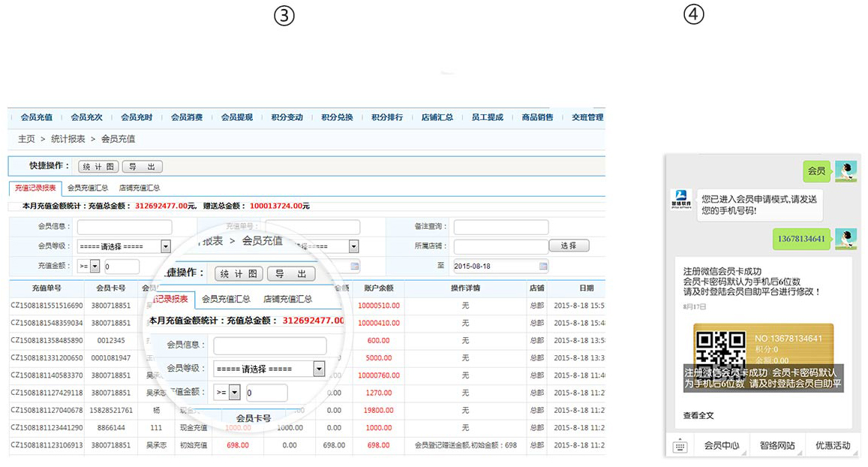The height and width of the screenshot is (467, 868).
Task: Select order number CZ1508181331200650
Action: tap(47, 358)
